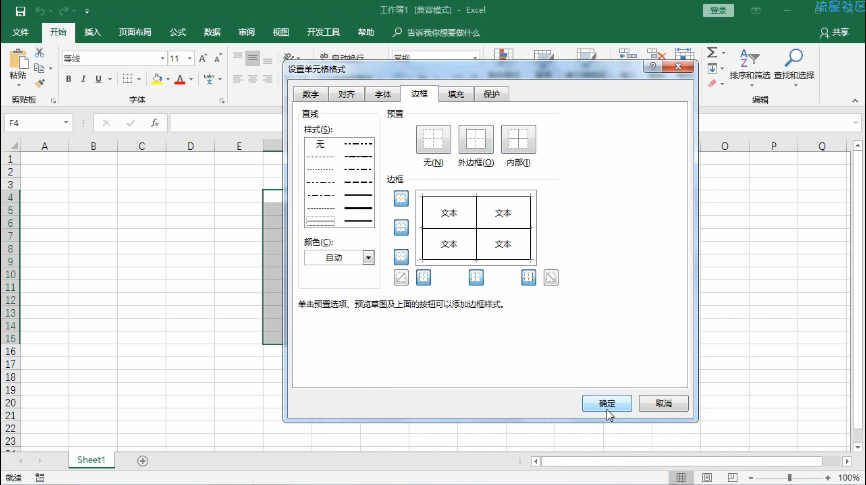The height and width of the screenshot is (485, 866).
Task: Add new sheet with plus icon
Action: coord(142,461)
